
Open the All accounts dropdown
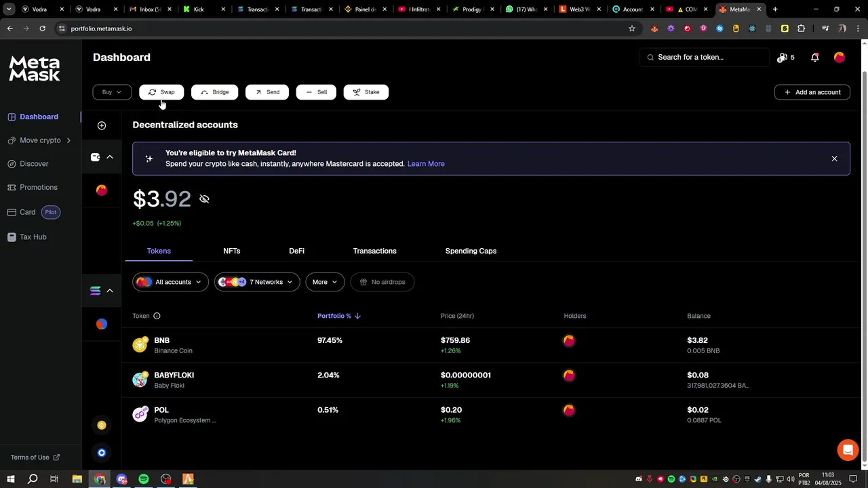(x=171, y=282)
